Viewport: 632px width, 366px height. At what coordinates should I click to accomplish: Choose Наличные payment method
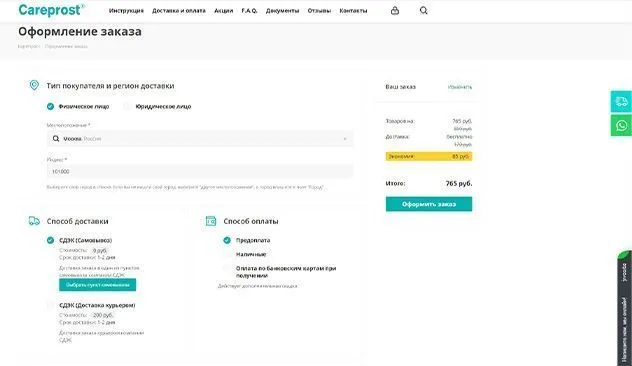click(227, 254)
